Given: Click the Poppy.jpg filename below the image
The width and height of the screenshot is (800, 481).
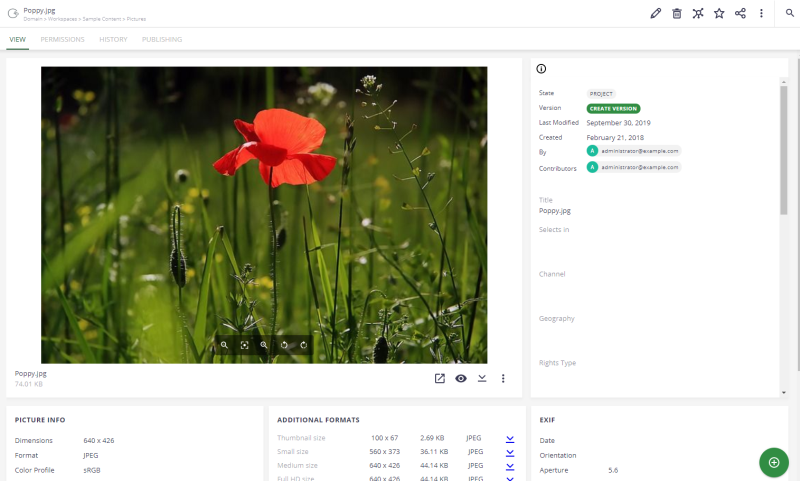Looking at the screenshot, I should [31, 374].
